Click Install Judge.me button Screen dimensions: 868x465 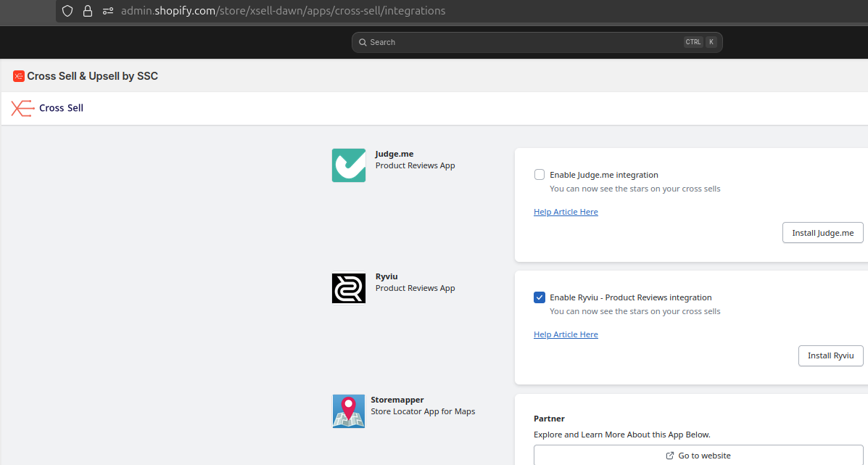coord(822,232)
